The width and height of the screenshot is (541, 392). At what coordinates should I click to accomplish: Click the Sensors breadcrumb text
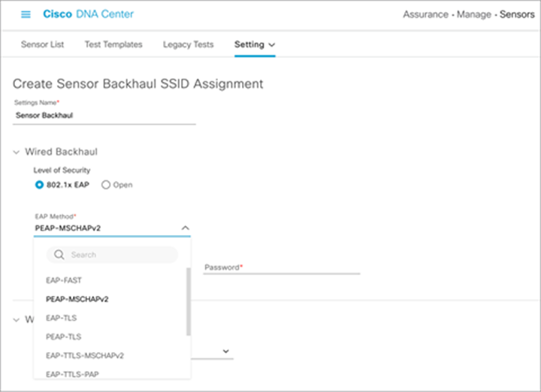(517, 14)
